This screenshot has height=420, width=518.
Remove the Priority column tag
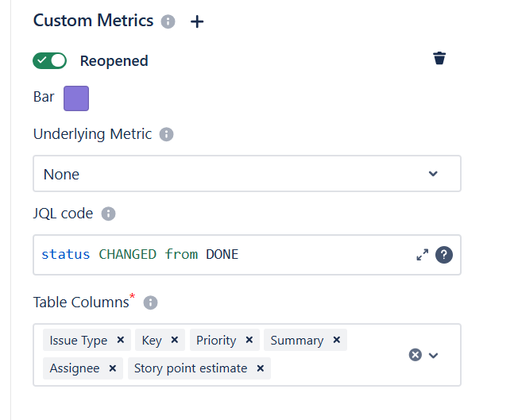tap(249, 340)
